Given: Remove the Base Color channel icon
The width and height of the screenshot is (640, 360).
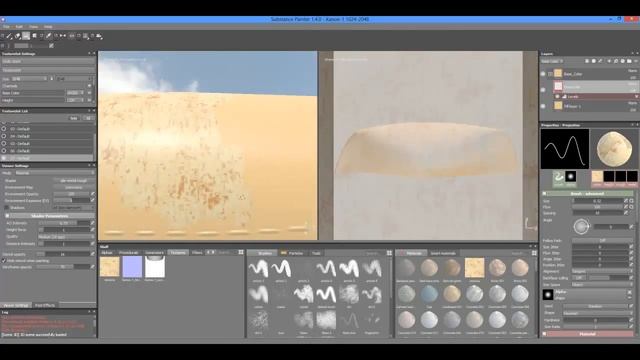Looking at the screenshot, I should pyautogui.click(x=89, y=93).
